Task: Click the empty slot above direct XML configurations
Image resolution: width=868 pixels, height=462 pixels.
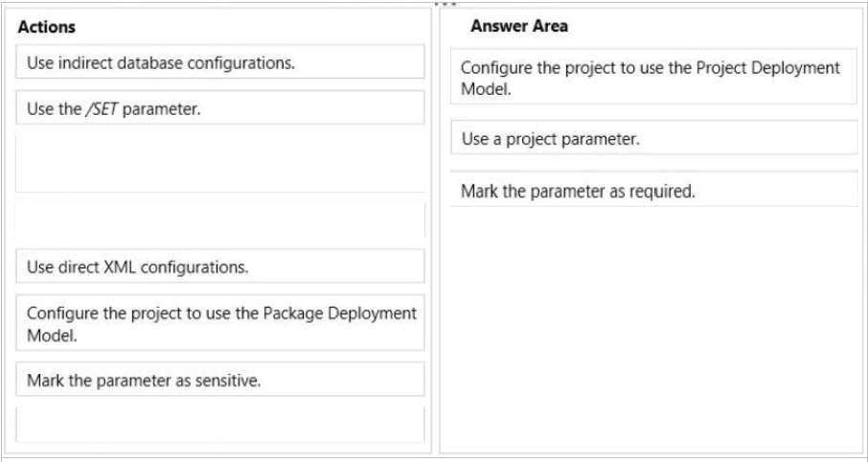Action: (219, 220)
